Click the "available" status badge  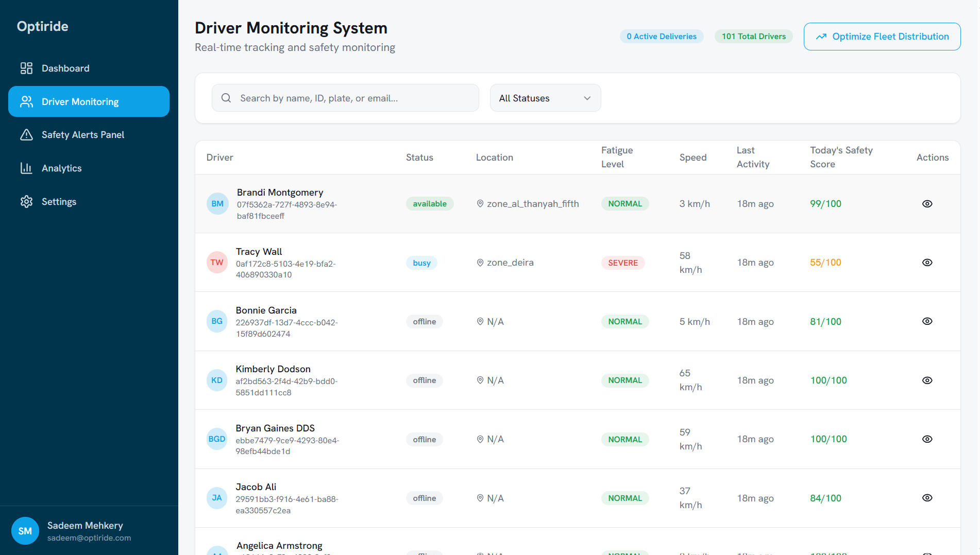(x=430, y=204)
